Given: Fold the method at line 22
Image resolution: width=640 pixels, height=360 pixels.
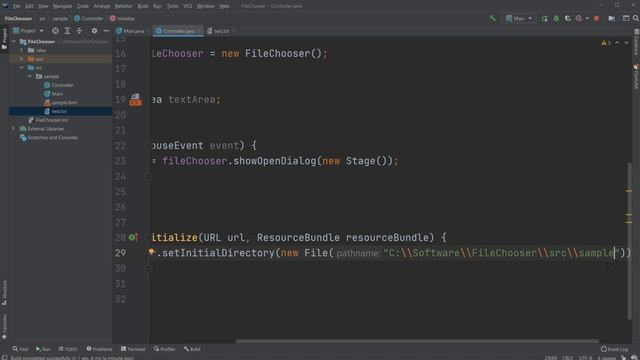Looking at the screenshot, I should (149, 146).
